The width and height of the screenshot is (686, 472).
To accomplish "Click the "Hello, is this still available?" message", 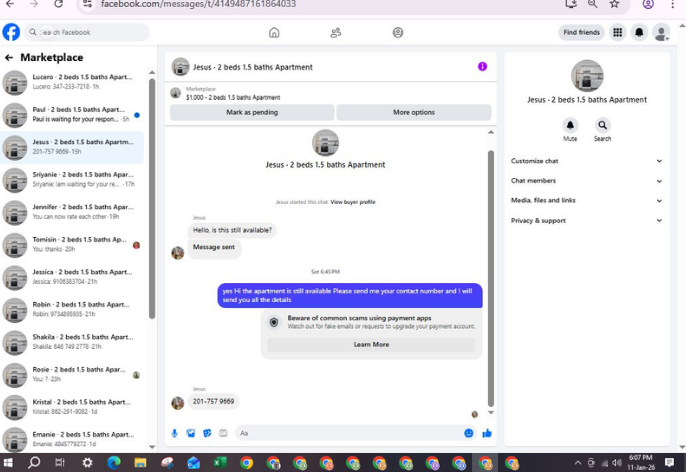I will pos(232,230).
